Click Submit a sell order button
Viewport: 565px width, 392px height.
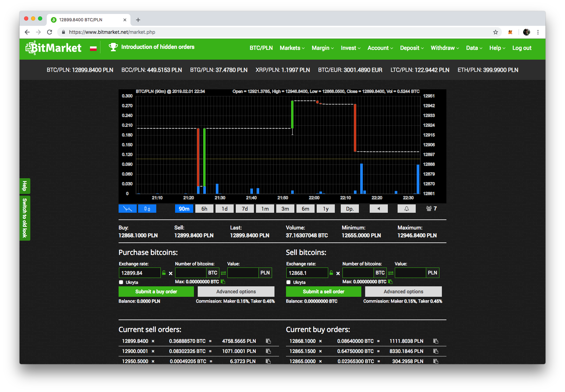[324, 292]
